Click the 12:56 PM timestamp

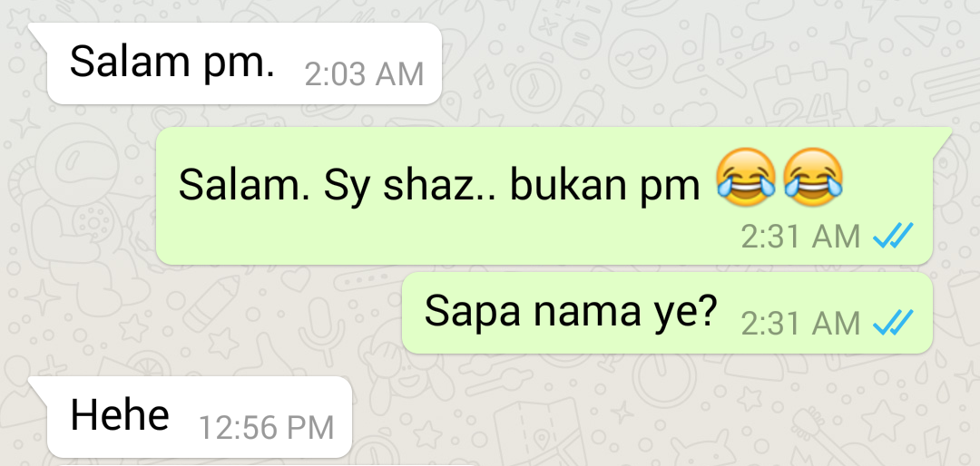tap(266, 429)
